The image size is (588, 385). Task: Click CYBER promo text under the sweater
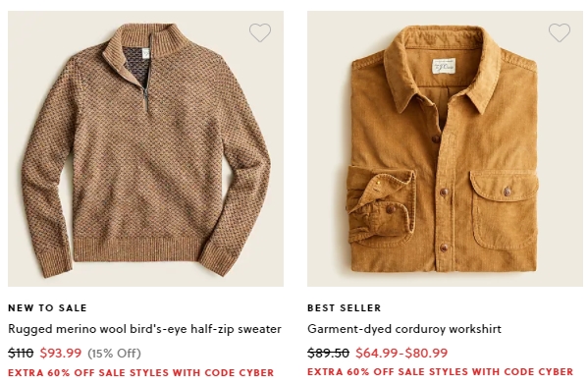tap(141, 373)
